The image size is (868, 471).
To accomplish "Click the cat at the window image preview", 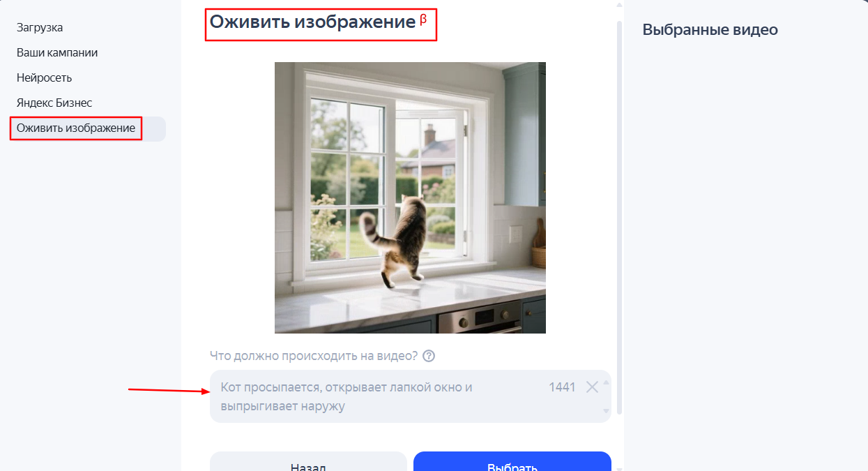I will (x=410, y=197).
